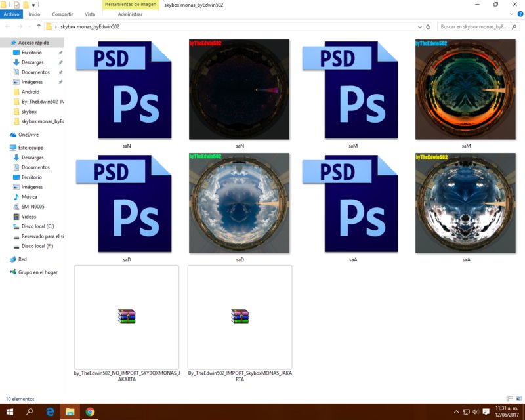Open the saD Photoshop PSD file
The height and width of the screenshot is (420, 525).
(124, 203)
